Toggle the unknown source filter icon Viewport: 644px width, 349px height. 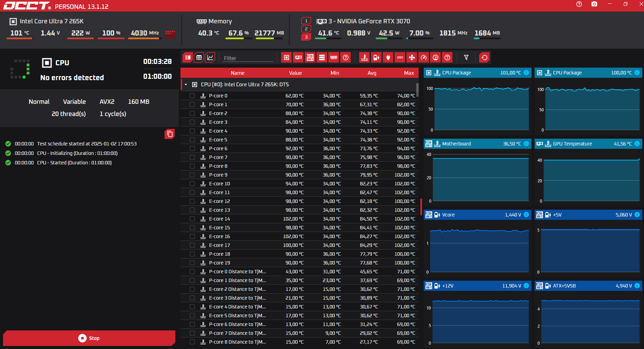pos(346,57)
